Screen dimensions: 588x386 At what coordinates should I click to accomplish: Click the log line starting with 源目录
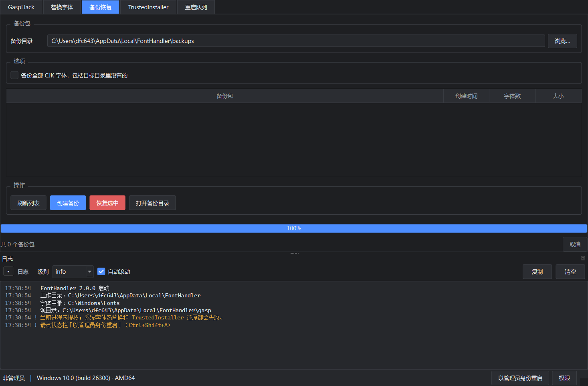coord(125,310)
